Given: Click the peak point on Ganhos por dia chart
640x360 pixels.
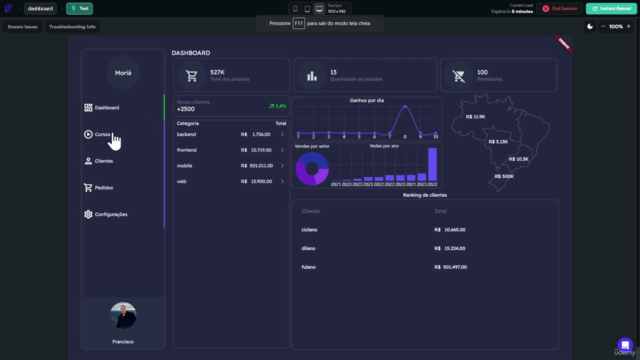Looking at the screenshot, I should pyautogui.click(x=405, y=107).
